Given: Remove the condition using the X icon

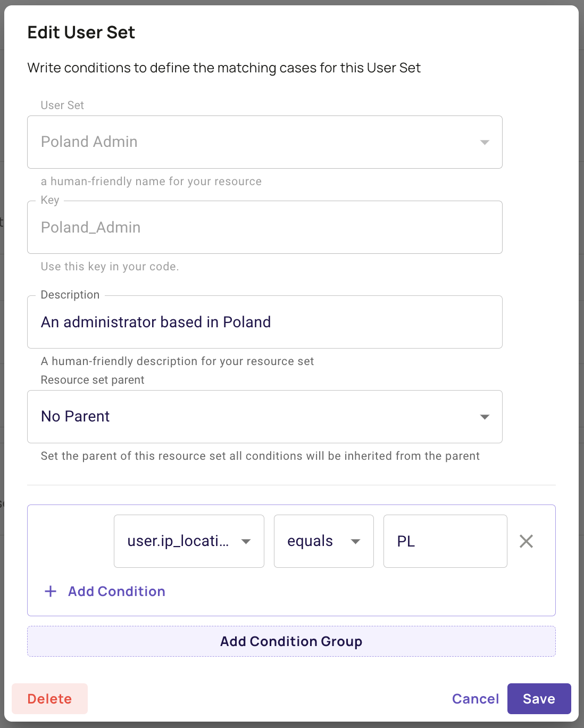Looking at the screenshot, I should pyautogui.click(x=527, y=541).
